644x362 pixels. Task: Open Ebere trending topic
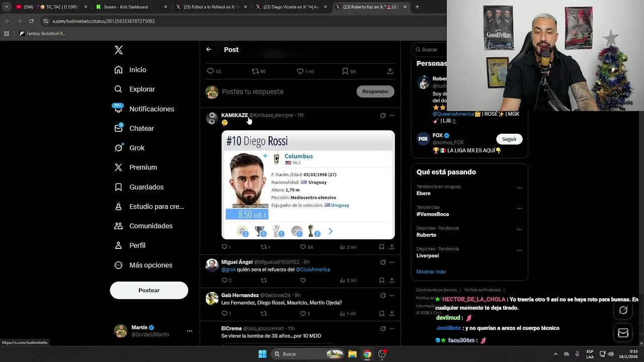click(x=423, y=194)
